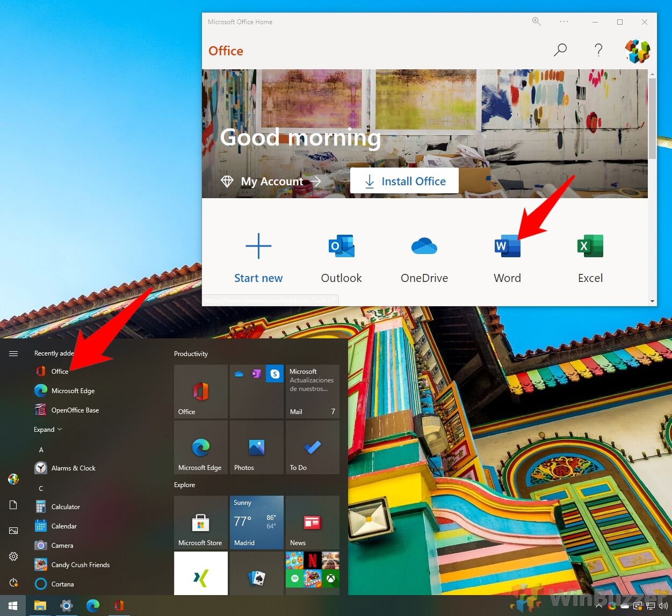
Task: Open search in Microsoft Office Home
Action: point(560,50)
